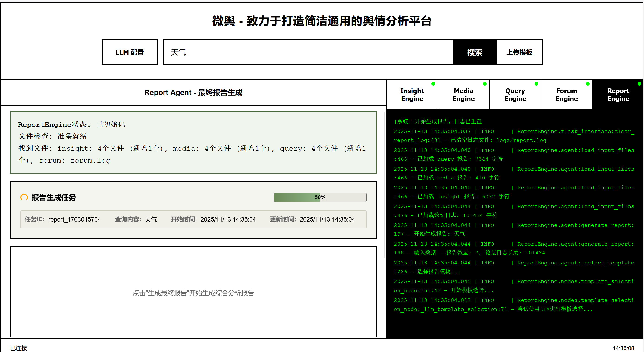
Task: Click the log entry 开始生成报告: 天气
Action: (514, 230)
